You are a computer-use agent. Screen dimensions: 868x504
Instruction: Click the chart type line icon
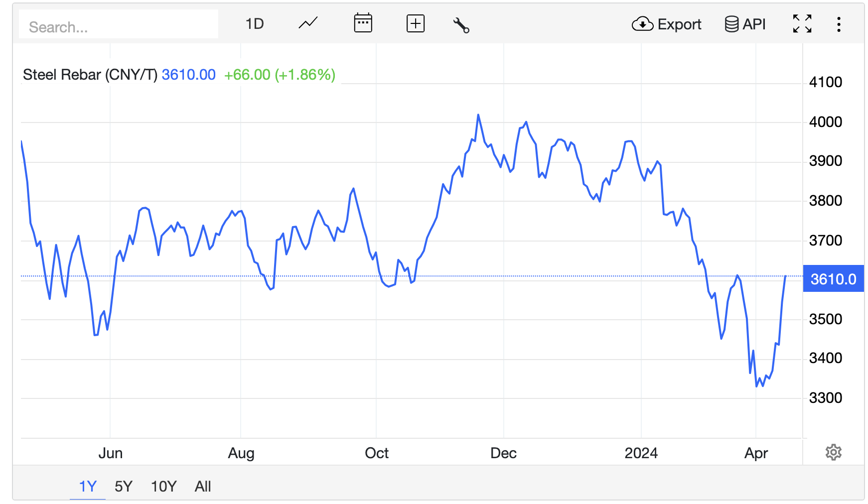coord(308,23)
